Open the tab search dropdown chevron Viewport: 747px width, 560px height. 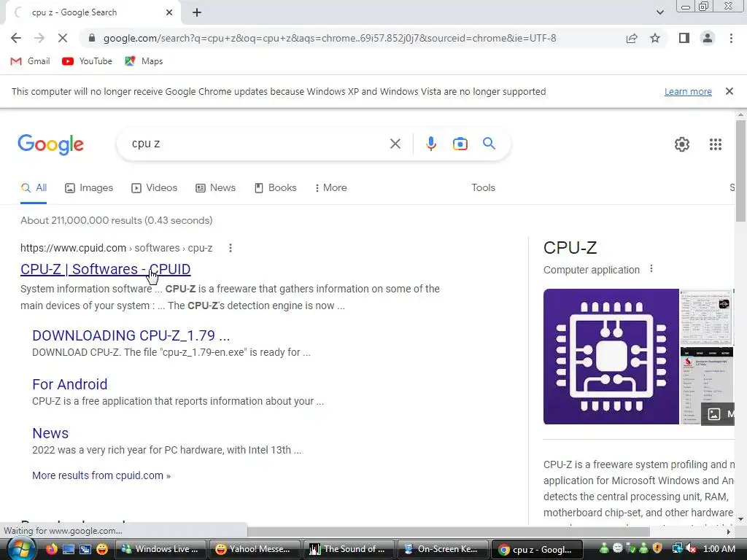coord(659,12)
